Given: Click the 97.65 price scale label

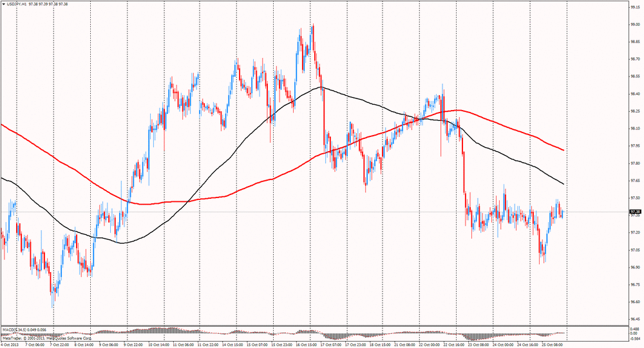Looking at the screenshot, I should (x=635, y=181).
